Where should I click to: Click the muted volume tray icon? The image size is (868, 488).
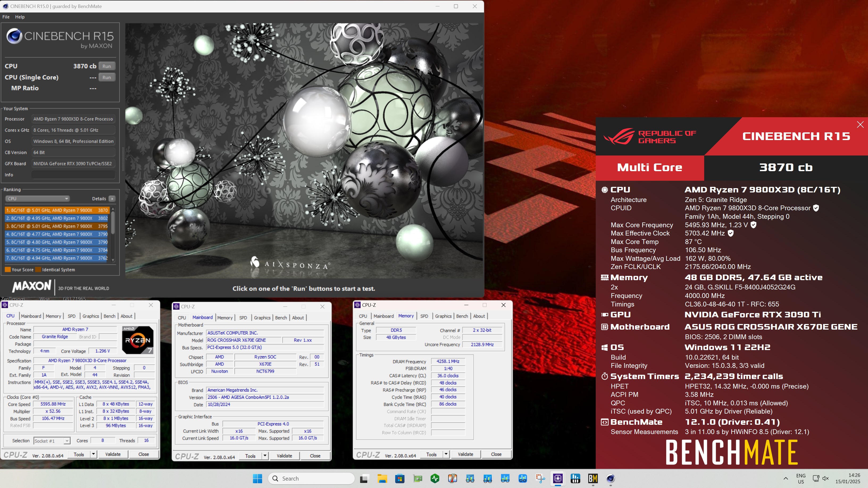click(x=825, y=479)
